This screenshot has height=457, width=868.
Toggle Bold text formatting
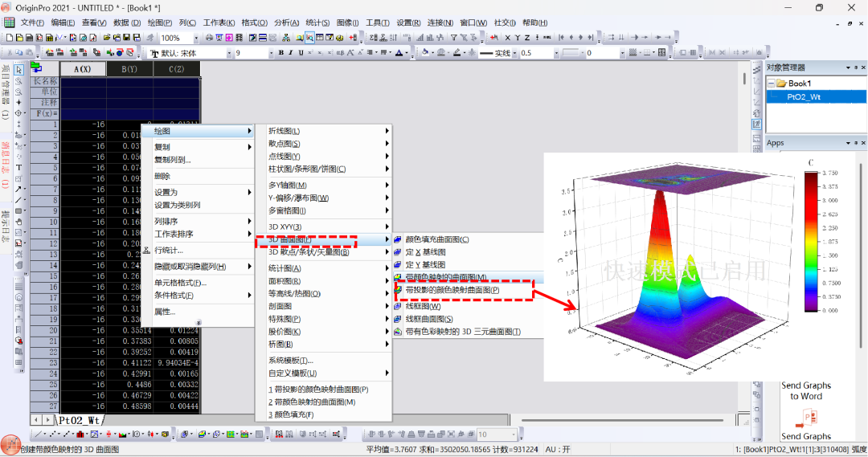(281, 52)
